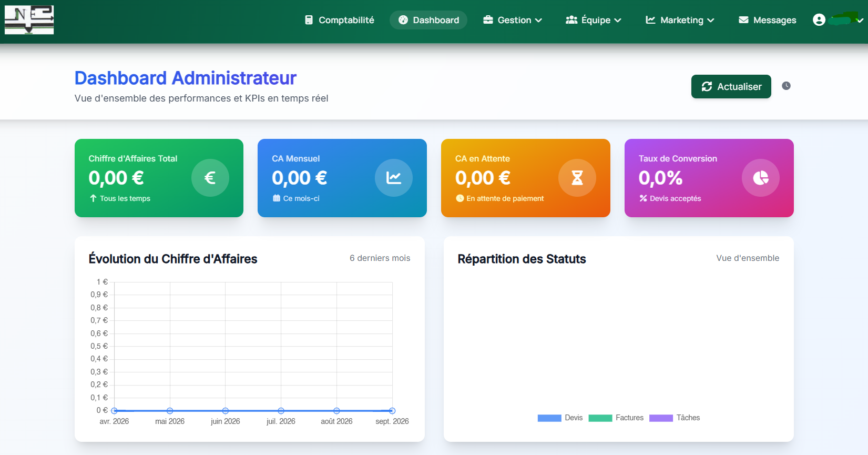Click the juin 2026 data point on chart

tap(226, 411)
